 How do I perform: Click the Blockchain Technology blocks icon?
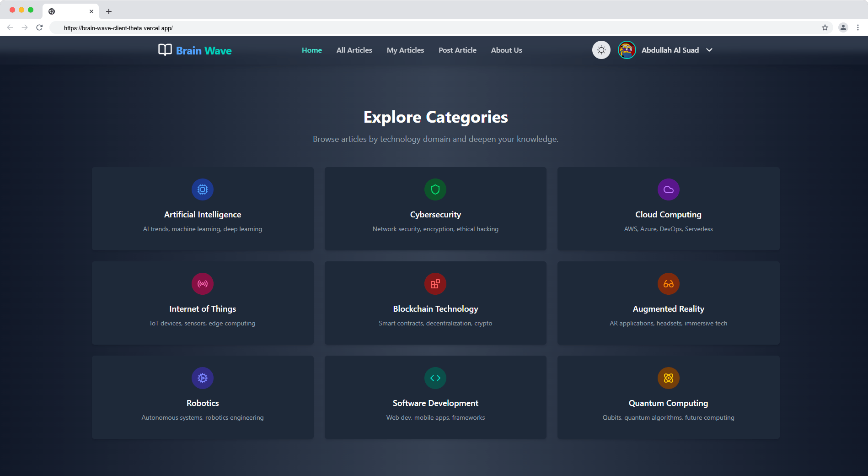(x=435, y=284)
